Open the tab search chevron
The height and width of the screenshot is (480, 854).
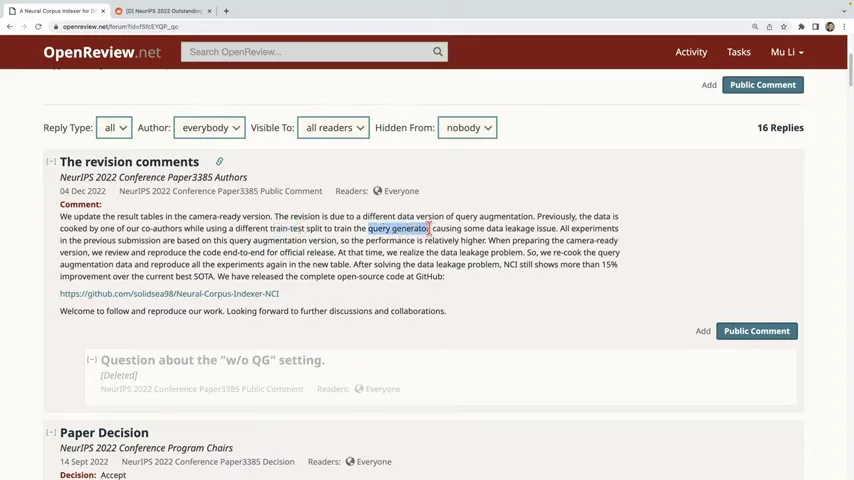[x=844, y=11]
